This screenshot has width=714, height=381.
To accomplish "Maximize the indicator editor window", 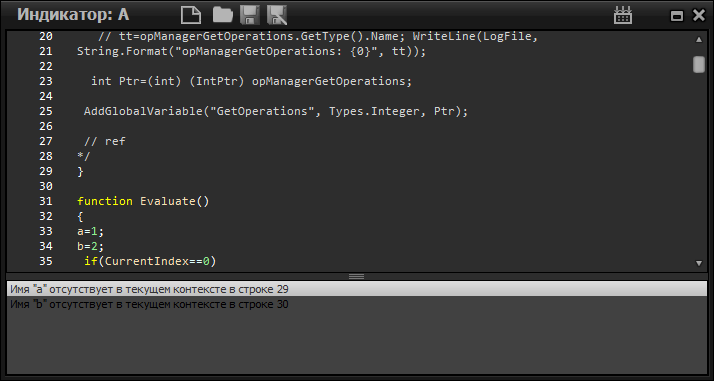I will click(677, 16).
